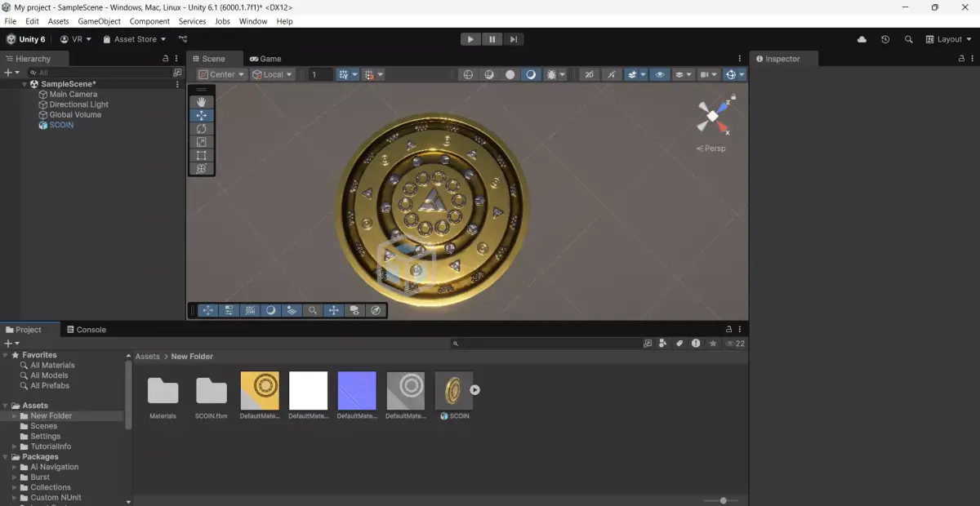The width and height of the screenshot is (980, 506).
Task: Open the GameObject menu
Action: (x=100, y=21)
